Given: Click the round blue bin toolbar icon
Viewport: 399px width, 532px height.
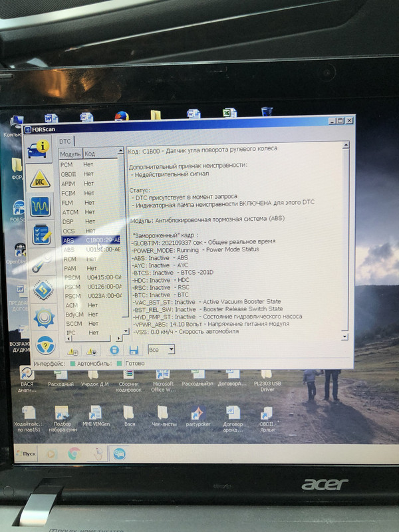Looking at the screenshot, I should click(114, 350).
